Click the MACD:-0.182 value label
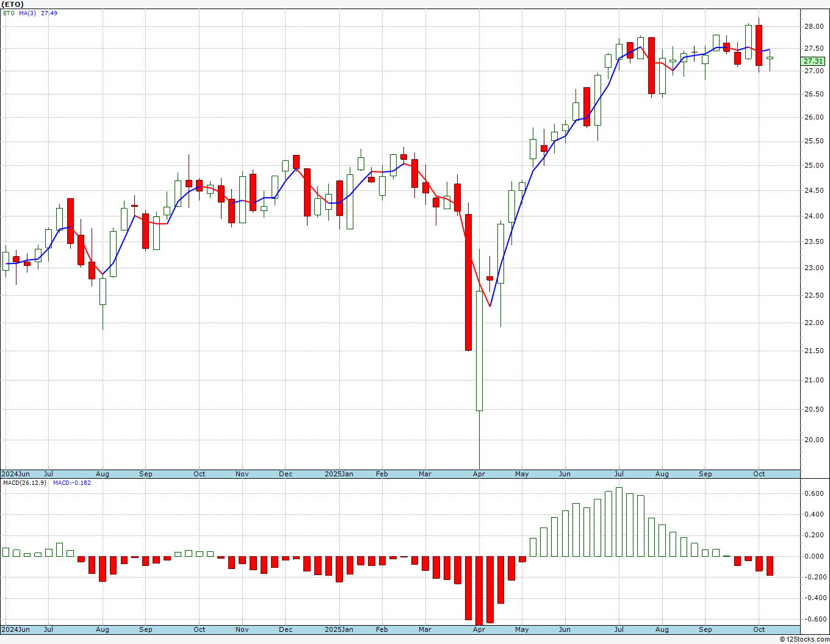This screenshot has height=644, width=830. click(72, 482)
